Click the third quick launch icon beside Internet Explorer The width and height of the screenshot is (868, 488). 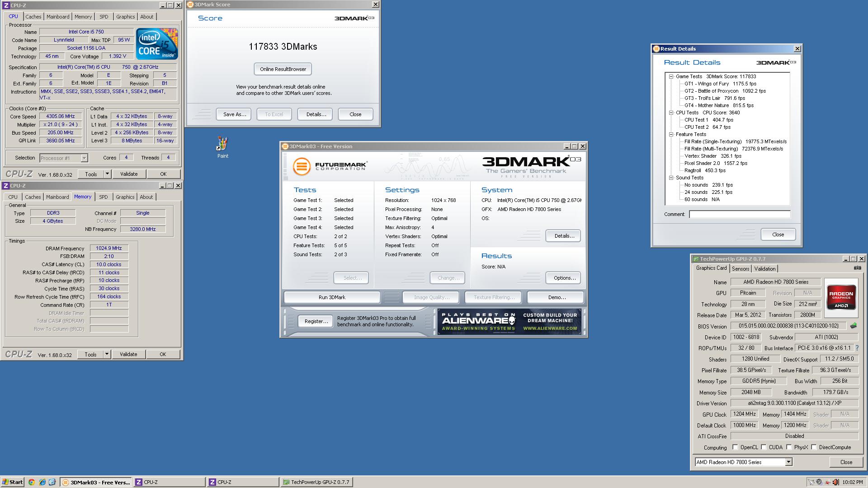click(x=52, y=482)
